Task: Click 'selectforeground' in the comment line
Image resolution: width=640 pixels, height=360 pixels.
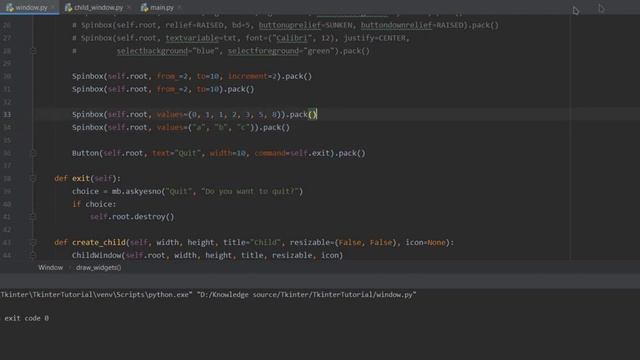Action: (x=263, y=51)
